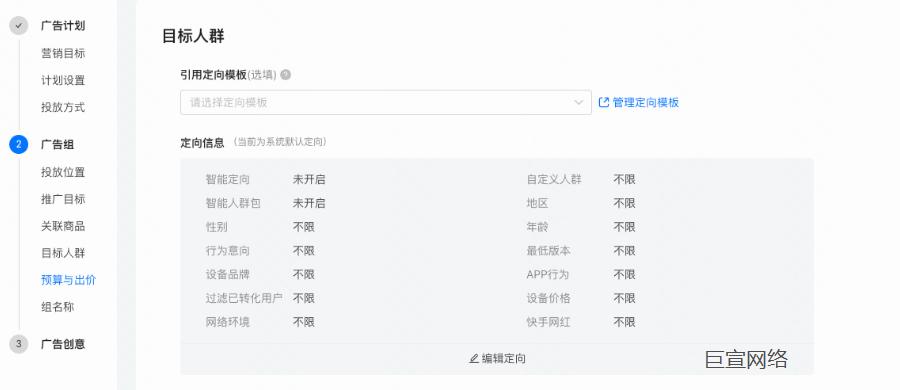Click the APP行为 label
Viewport: 900px width, 390px height.
(x=548, y=275)
